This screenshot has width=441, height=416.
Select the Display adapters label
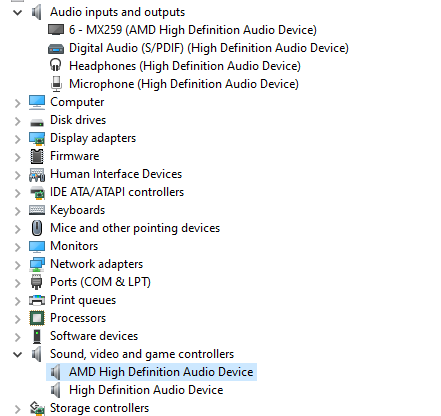(93, 138)
